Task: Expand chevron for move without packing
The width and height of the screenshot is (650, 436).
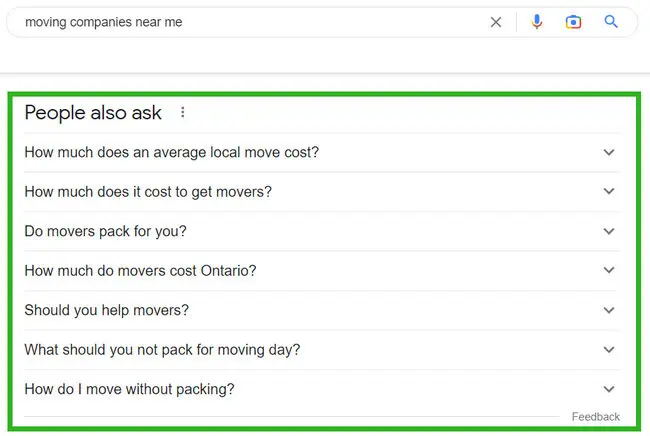Action: click(609, 389)
